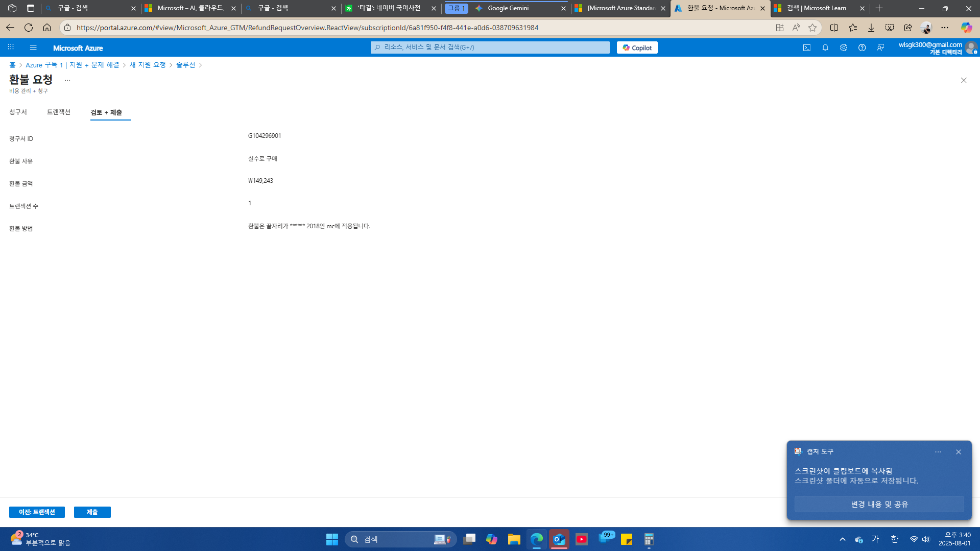The width and height of the screenshot is (980, 551).
Task: Open Azure portal settings gear
Action: pyautogui.click(x=844, y=47)
